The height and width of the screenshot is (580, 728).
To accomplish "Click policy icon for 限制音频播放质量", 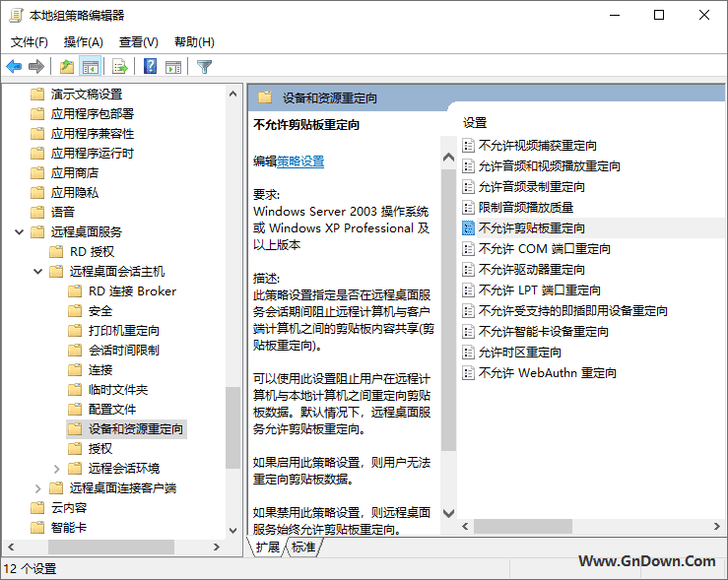I will (469, 208).
